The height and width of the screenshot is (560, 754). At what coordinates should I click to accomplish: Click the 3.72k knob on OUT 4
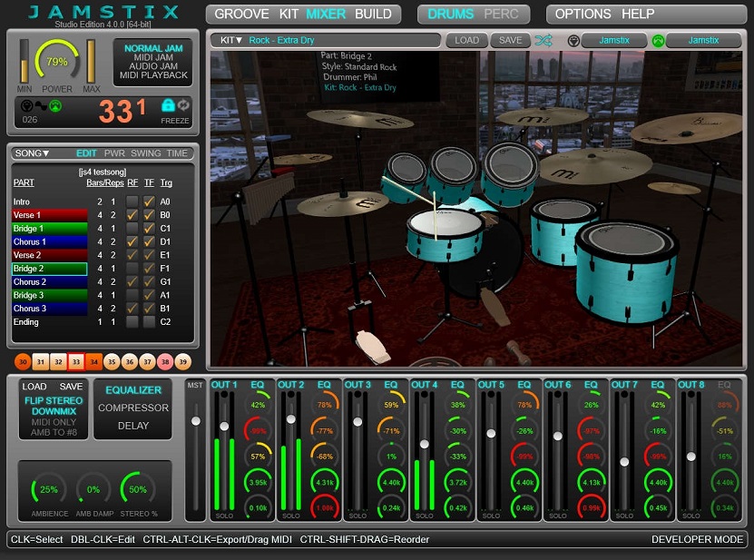458,482
